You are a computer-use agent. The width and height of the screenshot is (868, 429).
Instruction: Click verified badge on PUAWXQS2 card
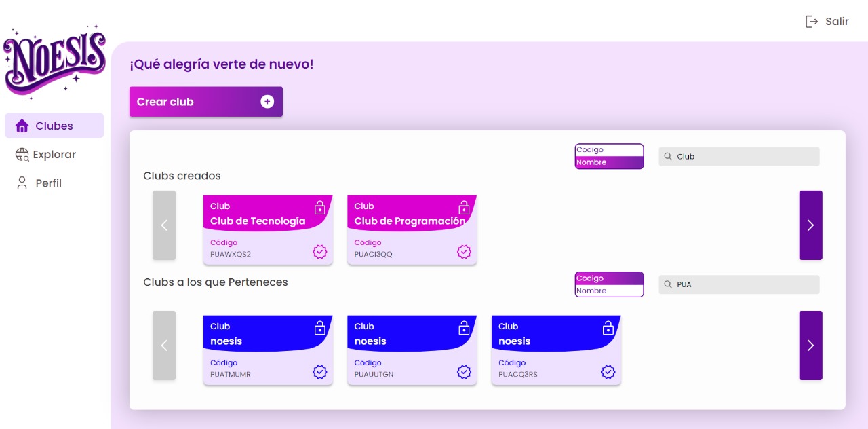320,252
